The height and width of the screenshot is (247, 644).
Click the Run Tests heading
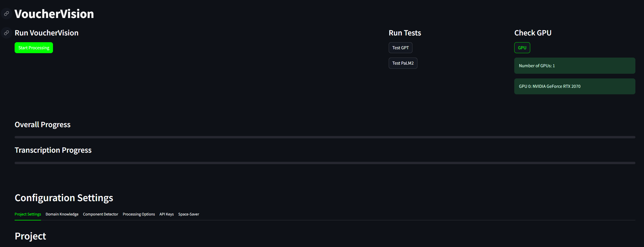pyautogui.click(x=405, y=33)
